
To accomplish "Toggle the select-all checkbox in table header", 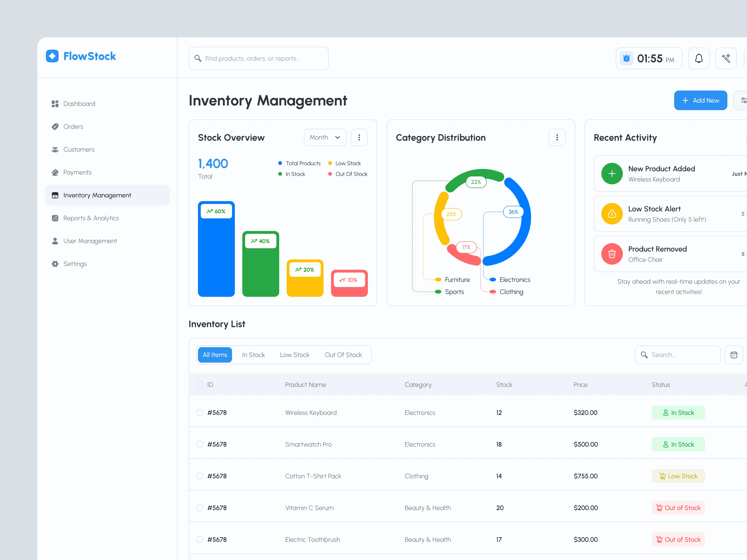I will tap(200, 385).
